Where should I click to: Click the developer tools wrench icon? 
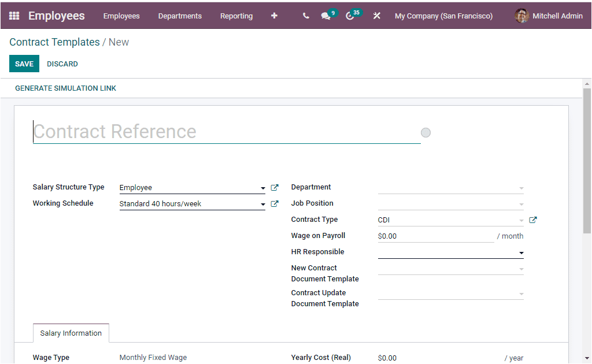pos(376,16)
